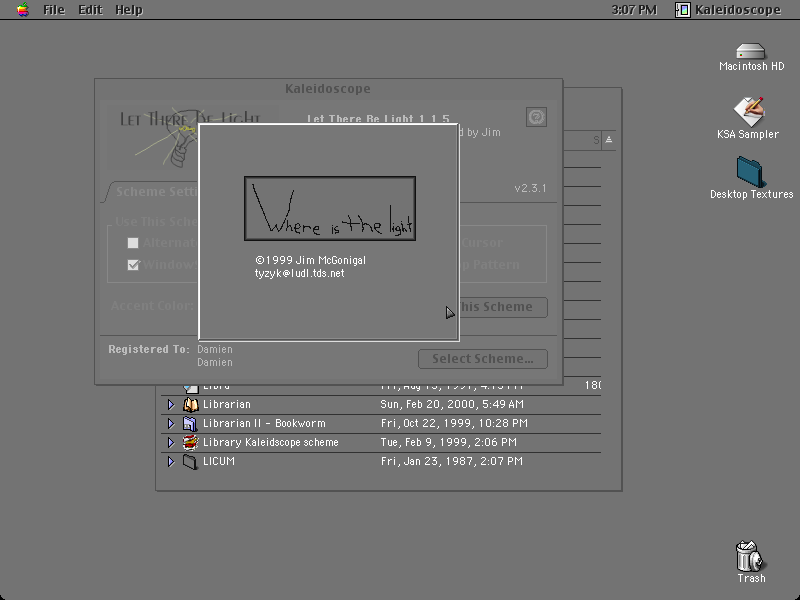
Task: Open the Edit menu
Action: click(90, 10)
